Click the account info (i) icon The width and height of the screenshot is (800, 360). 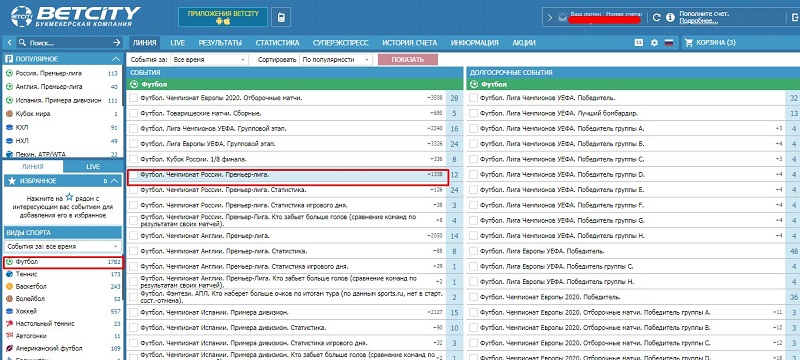tap(670, 17)
